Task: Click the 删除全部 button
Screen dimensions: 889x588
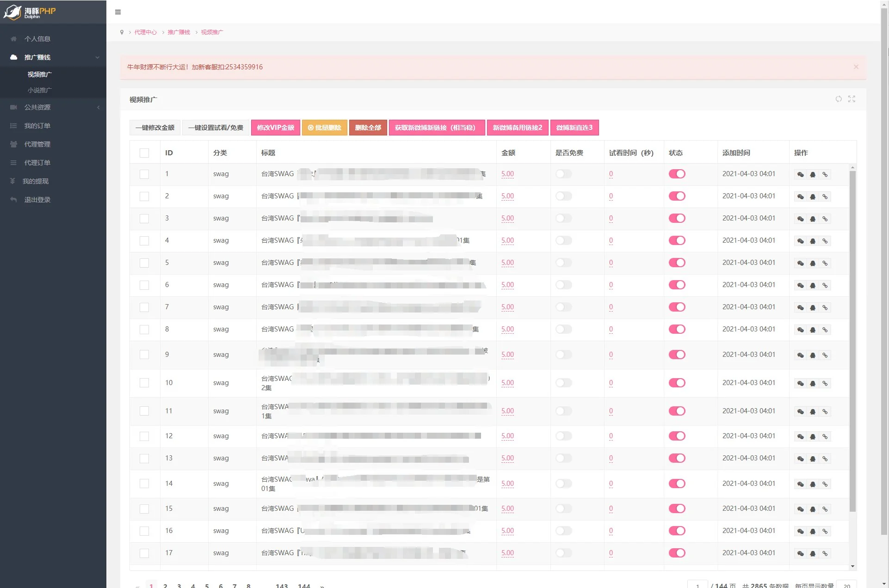Action: (x=368, y=128)
